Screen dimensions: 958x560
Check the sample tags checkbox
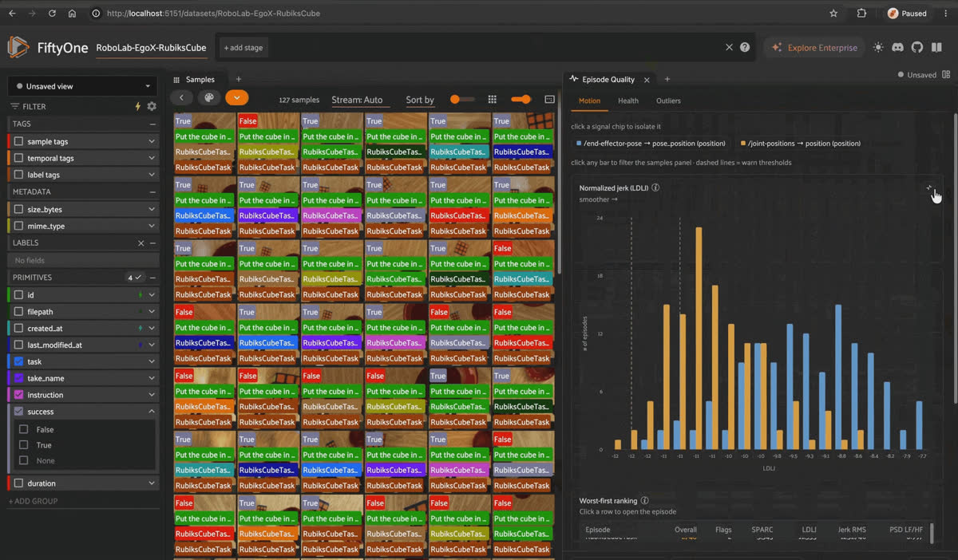pos(19,141)
